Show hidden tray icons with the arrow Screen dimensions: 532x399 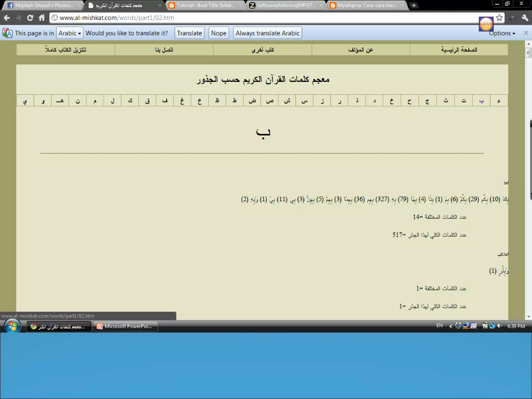coord(451,326)
